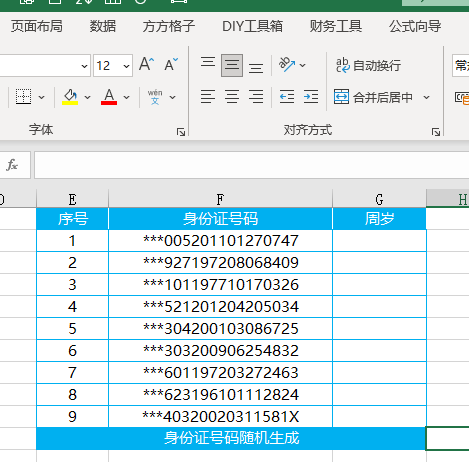
Task: Select cell ***623196101112824
Action: (x=220, y=395)
